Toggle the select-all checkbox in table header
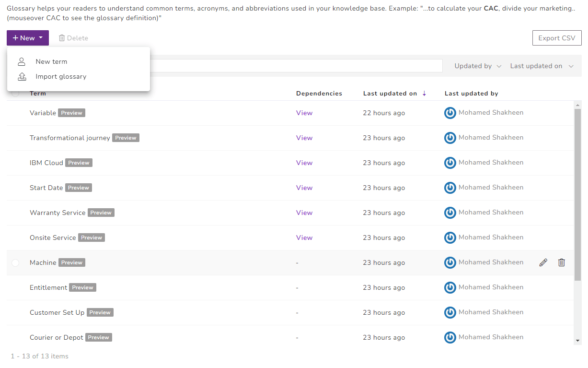This screenshot has height=368, width=588. tap(15, 94)
